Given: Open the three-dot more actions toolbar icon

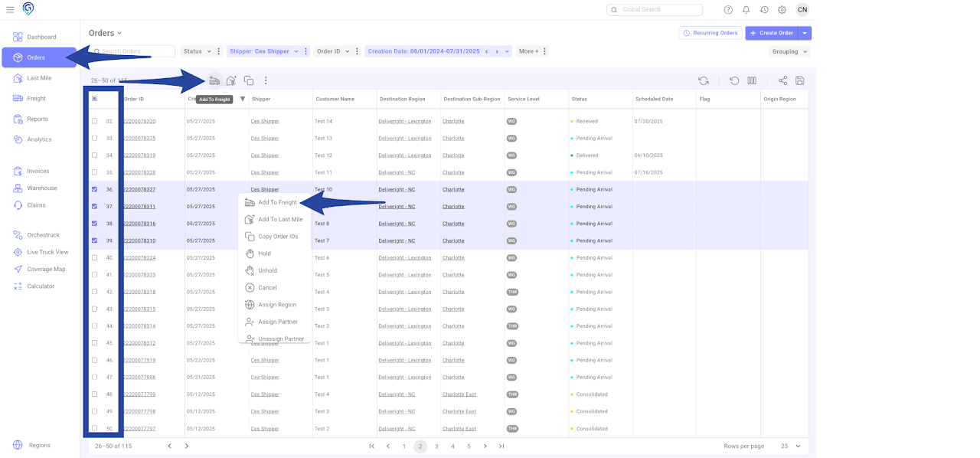Looking at the screenshot, I should (x=266, y=80).
